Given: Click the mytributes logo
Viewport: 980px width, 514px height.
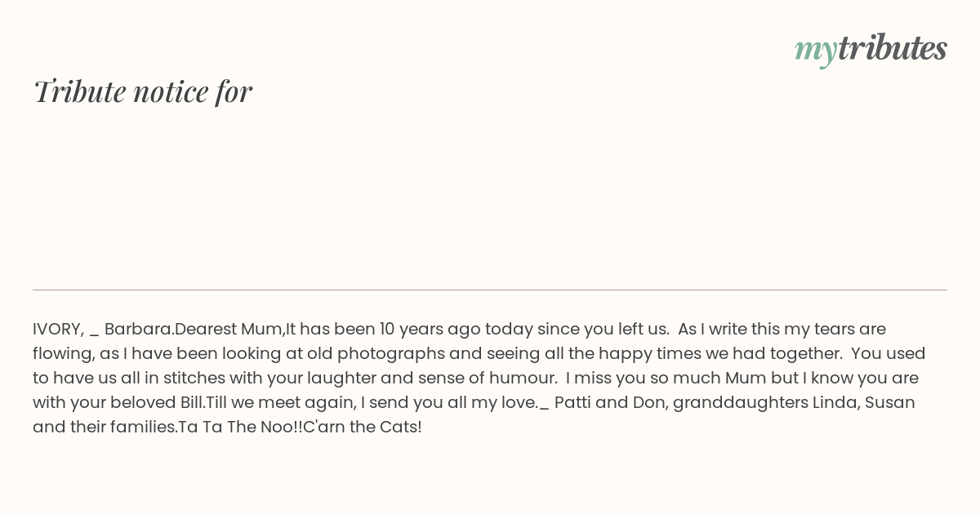Looking at the screenshot, I should [871, 50].
